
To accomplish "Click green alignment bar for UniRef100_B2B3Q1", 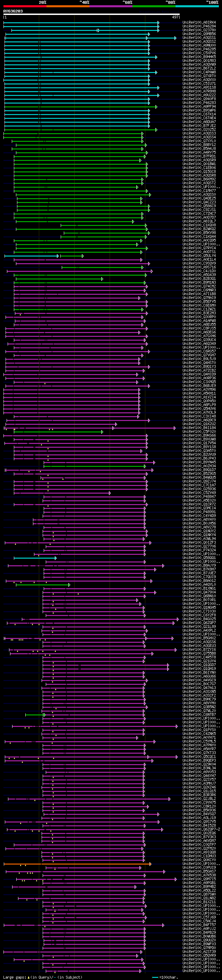I will pos(60,278).
